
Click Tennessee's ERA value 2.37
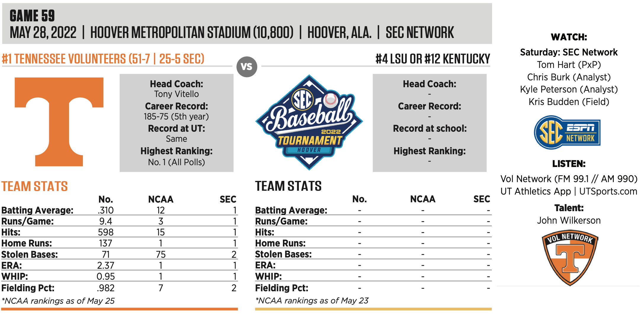coord(105,265)
